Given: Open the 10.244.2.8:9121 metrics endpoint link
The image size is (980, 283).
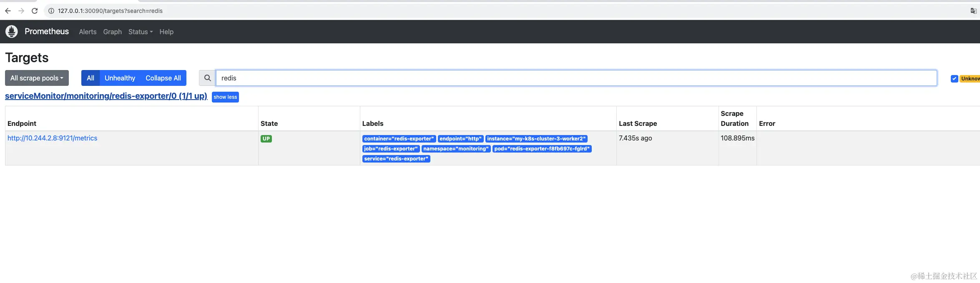Looking at the screenshot, I should click(x=52, y=138).
